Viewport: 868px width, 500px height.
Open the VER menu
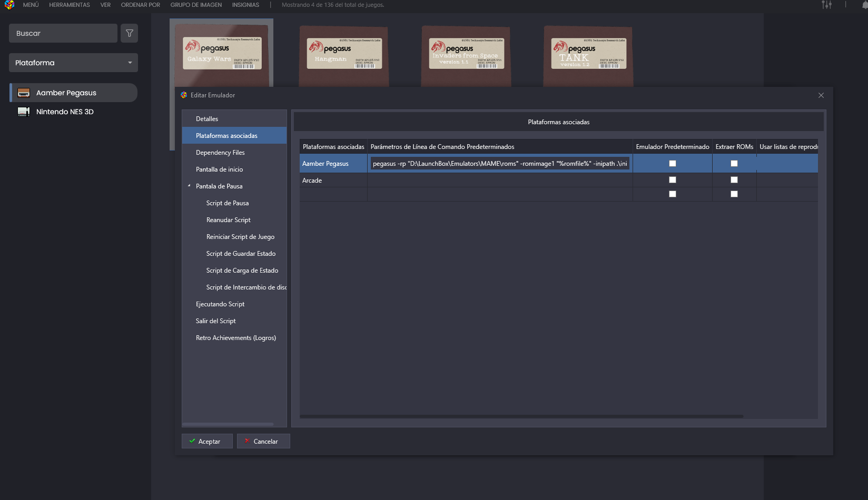pos(105,5)
